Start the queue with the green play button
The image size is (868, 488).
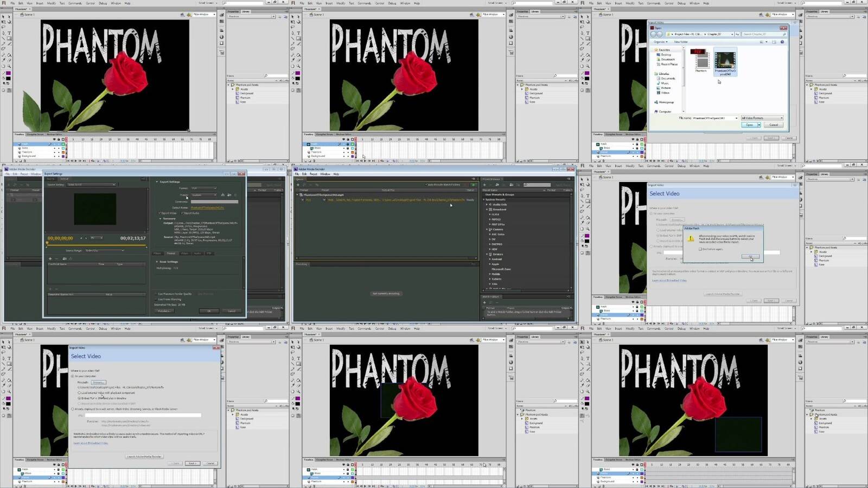(474, 185)
